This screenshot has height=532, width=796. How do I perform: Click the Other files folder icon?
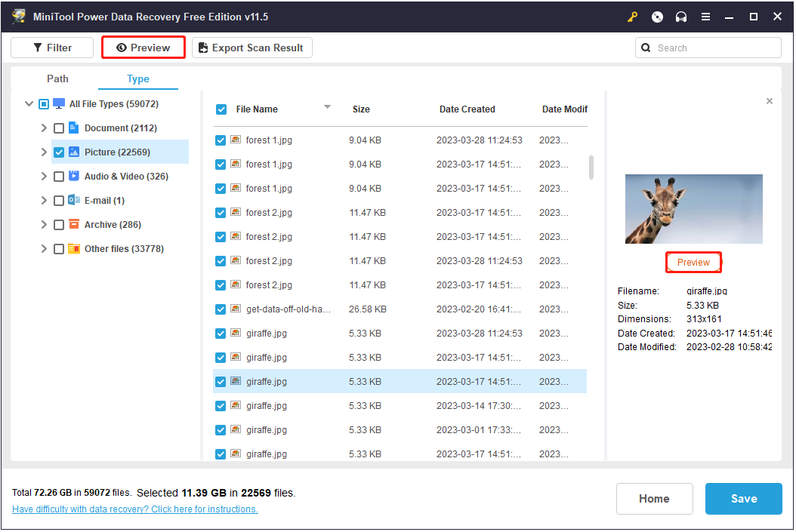(73, 248)
